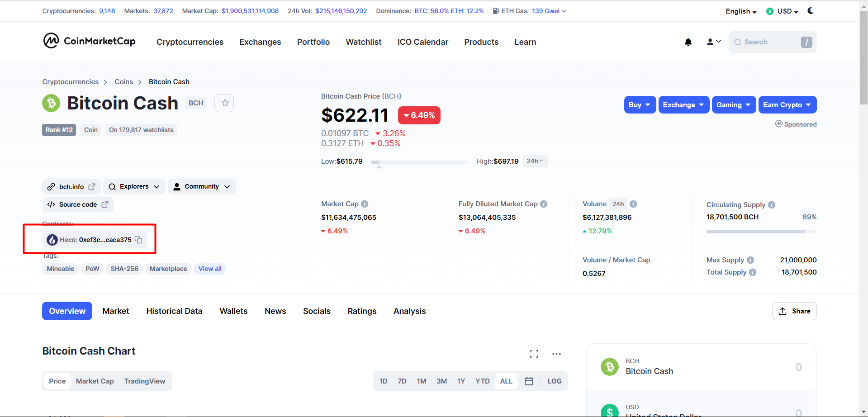Select ALL chart range
The height and width of the screenshot is (417, 868).
506,381
